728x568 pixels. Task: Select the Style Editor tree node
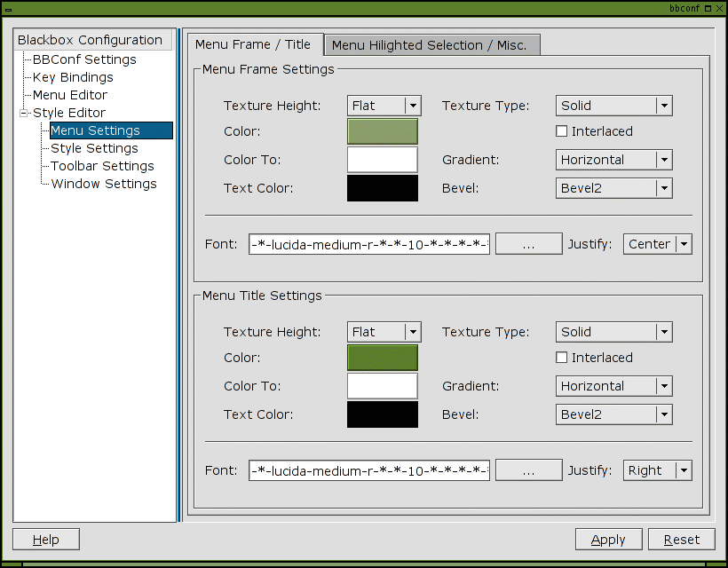coord(69,113)
